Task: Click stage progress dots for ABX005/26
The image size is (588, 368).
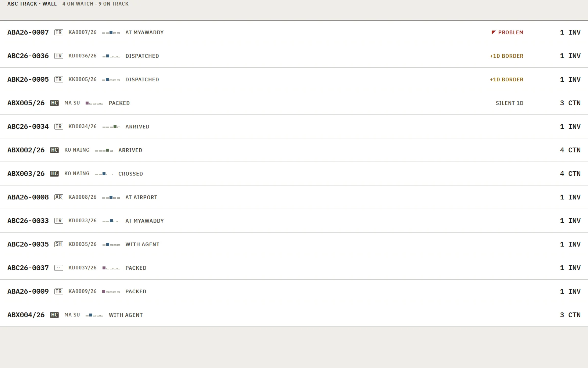Action: click(94, 103)
